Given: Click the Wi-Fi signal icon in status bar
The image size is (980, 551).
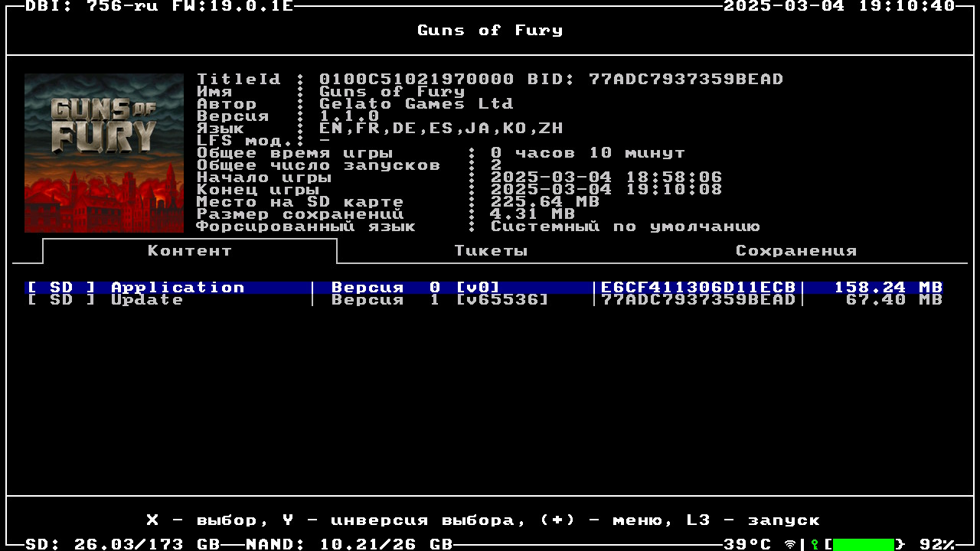Looking at the screenshot, I should (789, 544).
